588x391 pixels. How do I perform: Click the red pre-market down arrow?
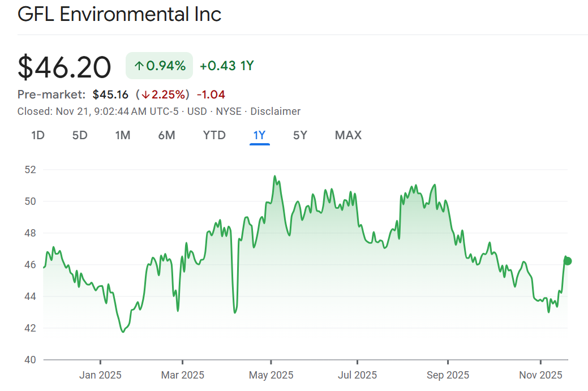[x=145, y=94]
